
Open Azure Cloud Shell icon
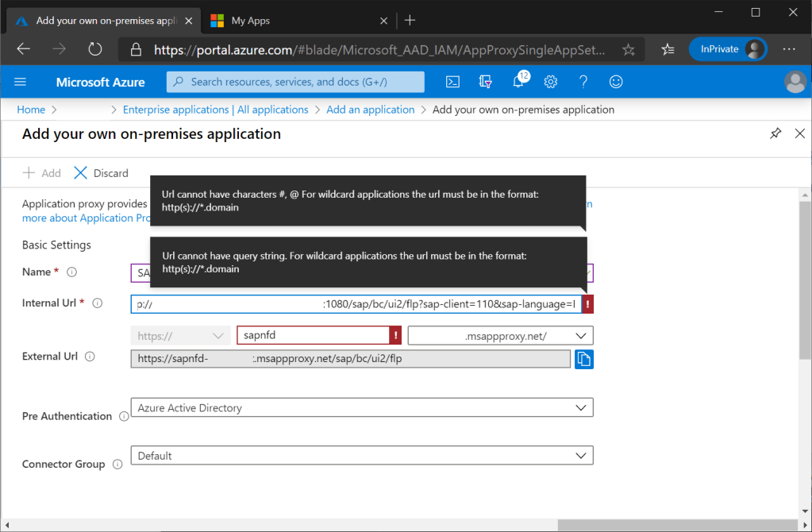pyautogui.click(x=452, y=82)
